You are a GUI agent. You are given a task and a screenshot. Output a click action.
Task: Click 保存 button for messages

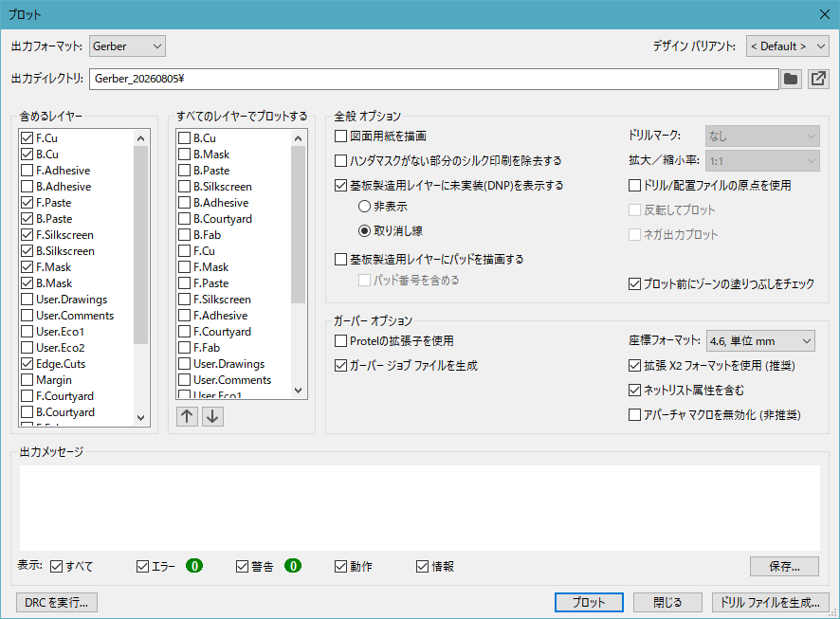click(x=784, y=566)
